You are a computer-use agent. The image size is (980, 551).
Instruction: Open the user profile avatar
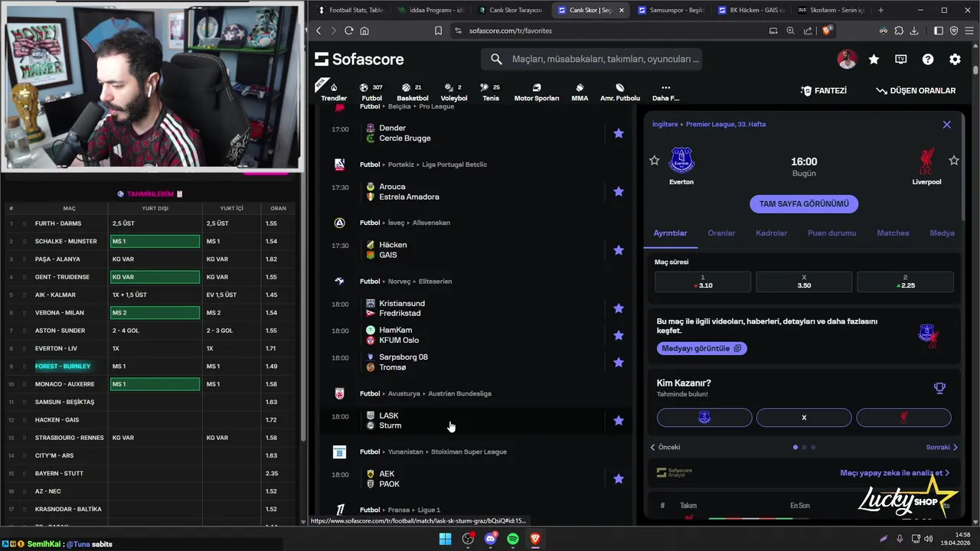[847, 59]
